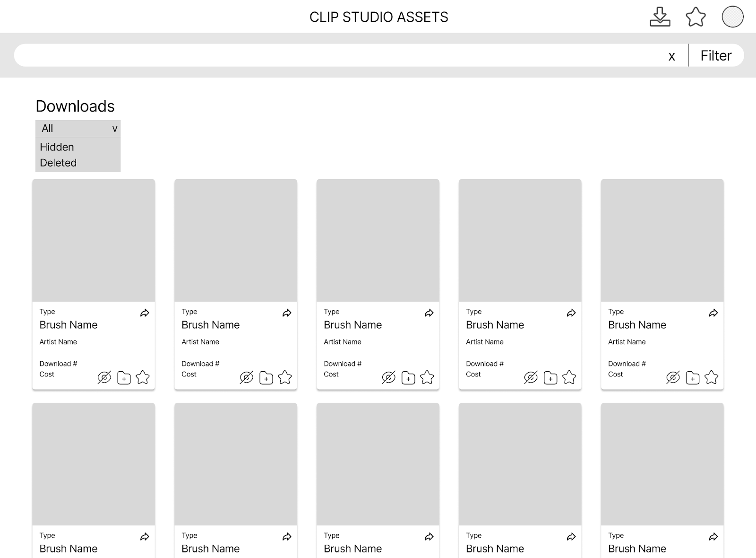Screen dimensions: 756x558
Task: Favorite the second top-row card with its star
Action: (x=285, y=377)
